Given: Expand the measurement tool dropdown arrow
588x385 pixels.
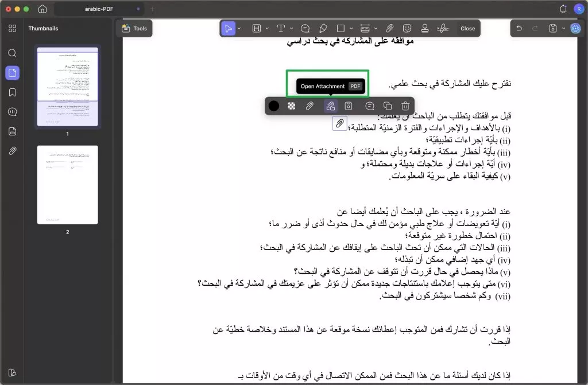Looking at the screenshot, I should pyautogui.click(x=376, y=29).
